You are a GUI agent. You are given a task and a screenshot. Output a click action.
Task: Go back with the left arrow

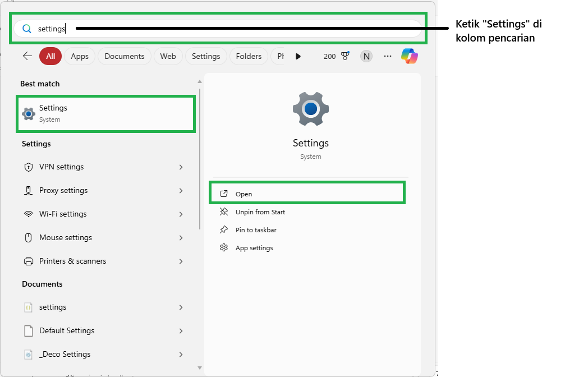(x=27, y=56)
